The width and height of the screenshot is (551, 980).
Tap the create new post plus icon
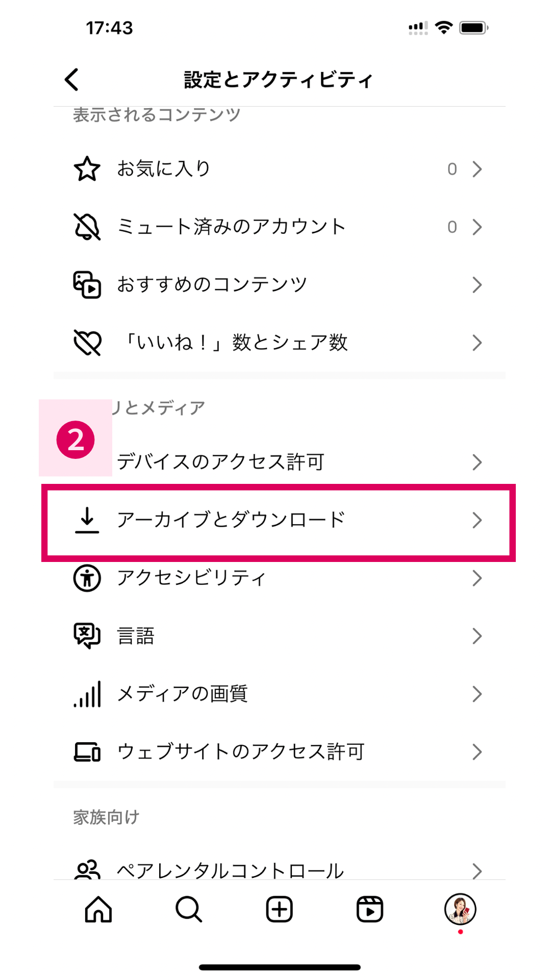280,910
